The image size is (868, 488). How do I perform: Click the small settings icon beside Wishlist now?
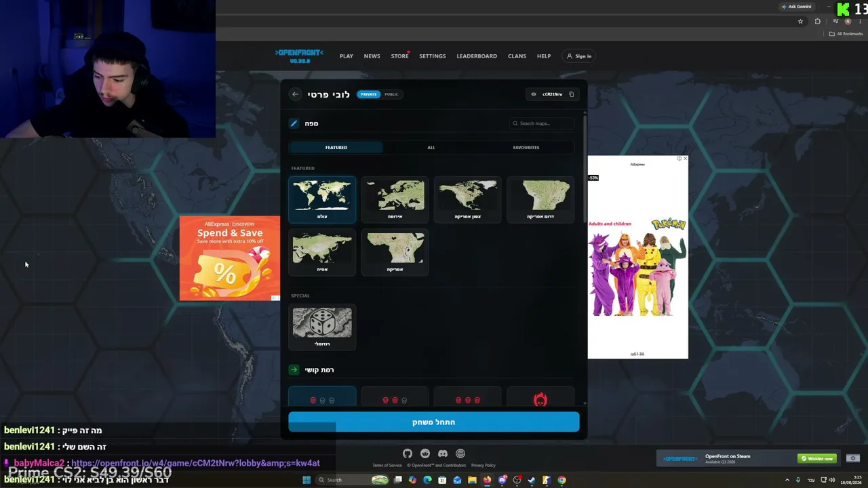853,458
